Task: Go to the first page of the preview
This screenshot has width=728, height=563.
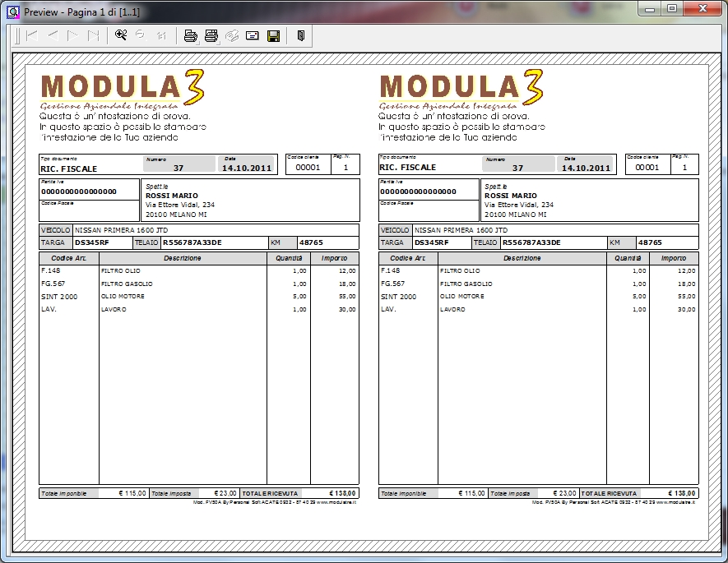Action: click(x=32, y=35)
